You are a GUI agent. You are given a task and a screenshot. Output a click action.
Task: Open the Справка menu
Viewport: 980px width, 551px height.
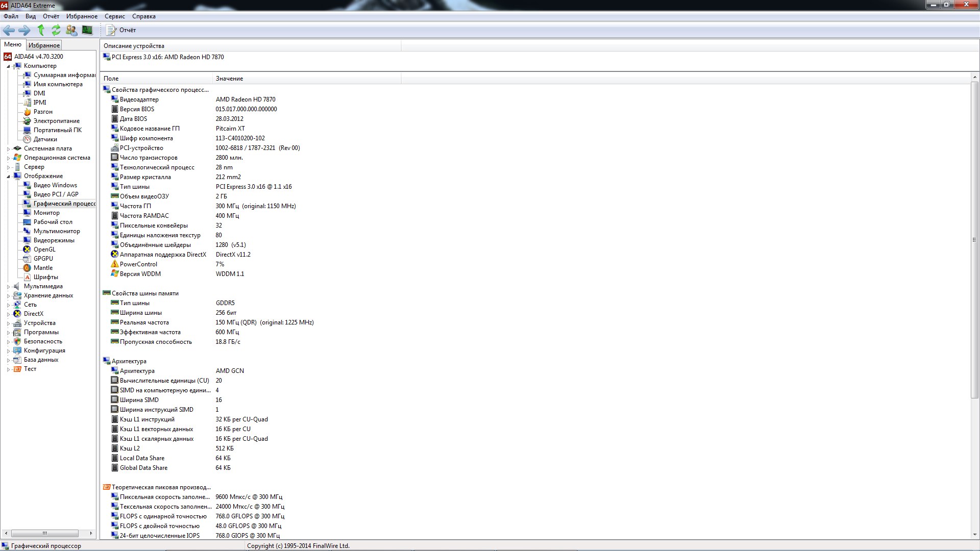click(x=143, y=16)
